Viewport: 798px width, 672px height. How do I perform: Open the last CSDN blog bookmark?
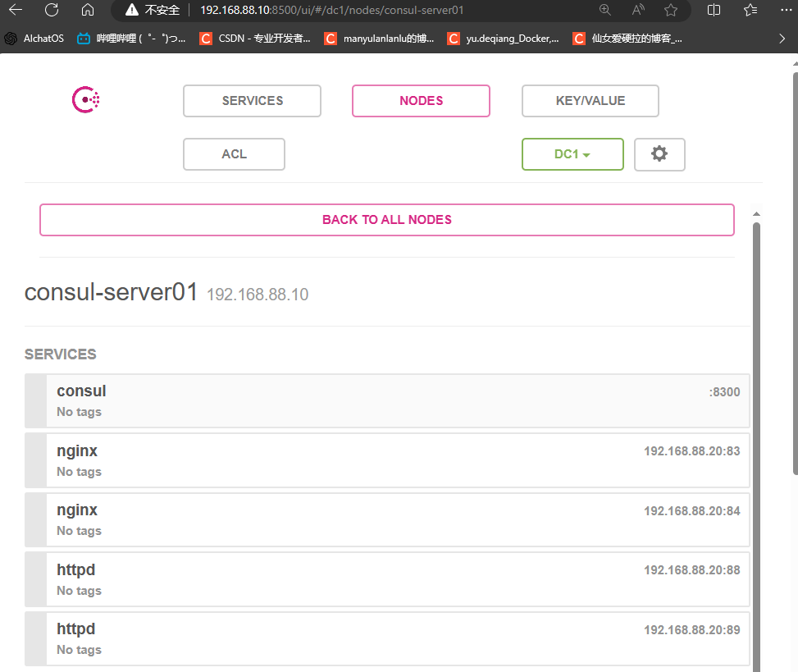[x=627, y=39]
